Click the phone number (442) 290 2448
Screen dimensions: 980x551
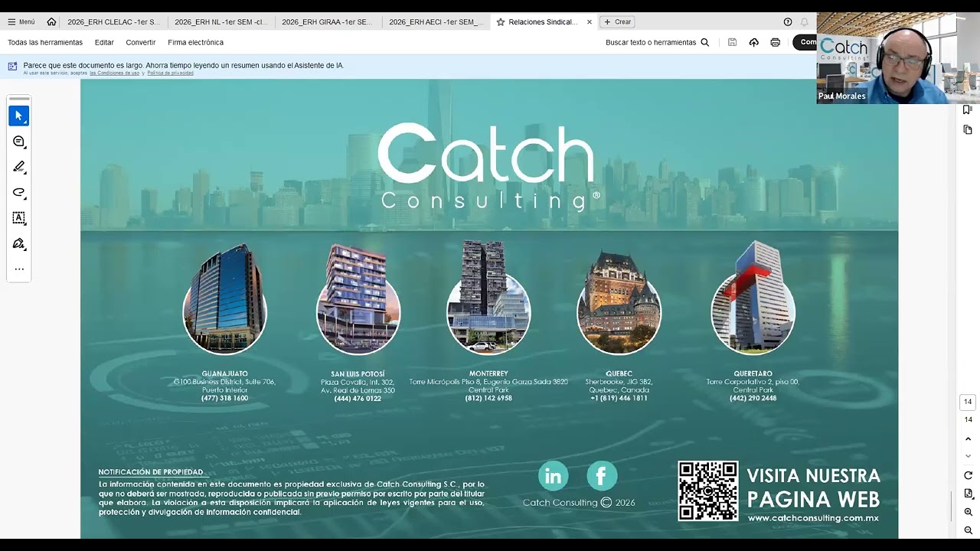coord(753,399)
